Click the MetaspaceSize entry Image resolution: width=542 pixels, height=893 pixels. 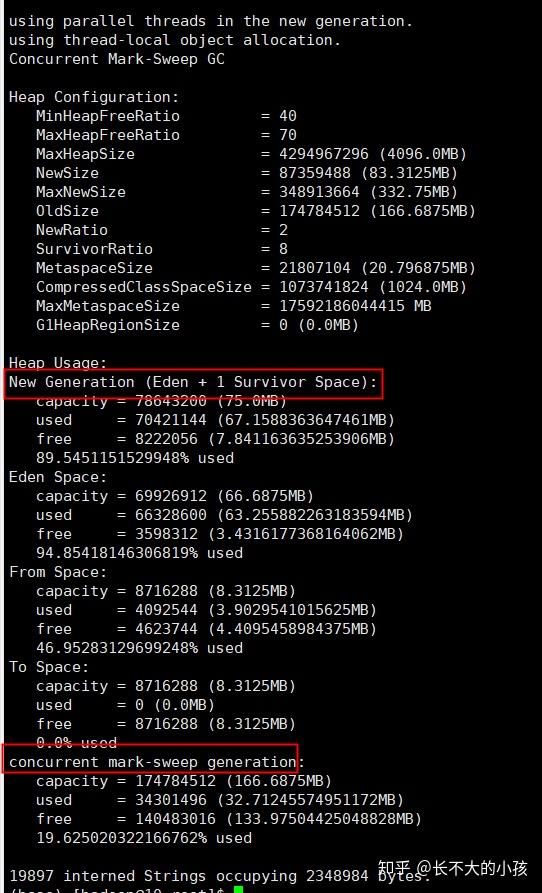(256, 268)
